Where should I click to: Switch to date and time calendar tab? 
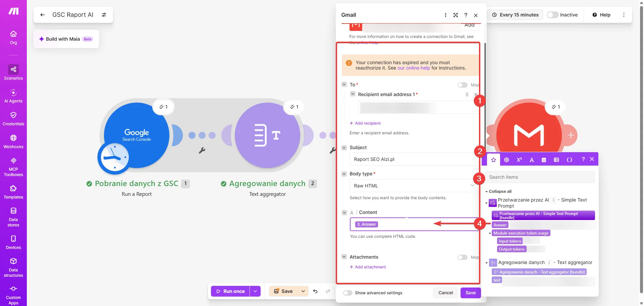[x=544, y=160]
